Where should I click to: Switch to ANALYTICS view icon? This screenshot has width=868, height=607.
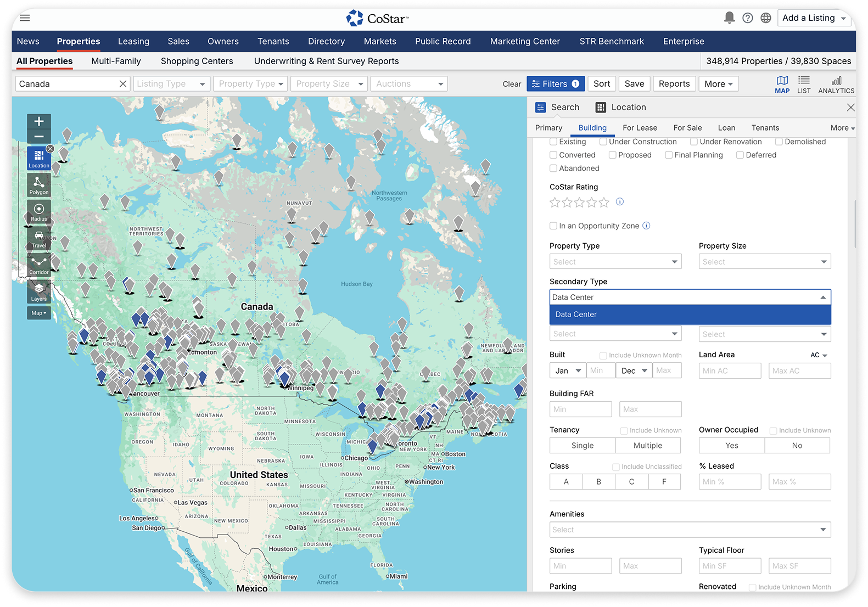pyautogui.click(x=836, y=85)
